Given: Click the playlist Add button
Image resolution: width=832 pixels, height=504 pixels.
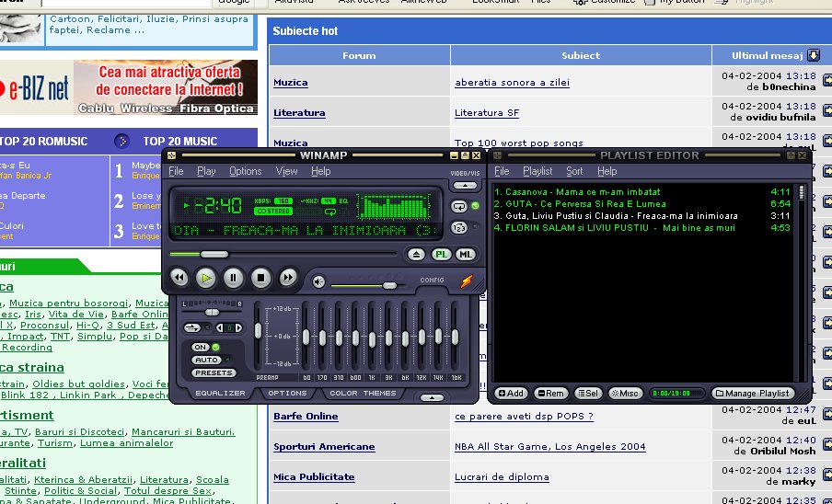Looking at the screenshot, I should click(511, 394).
